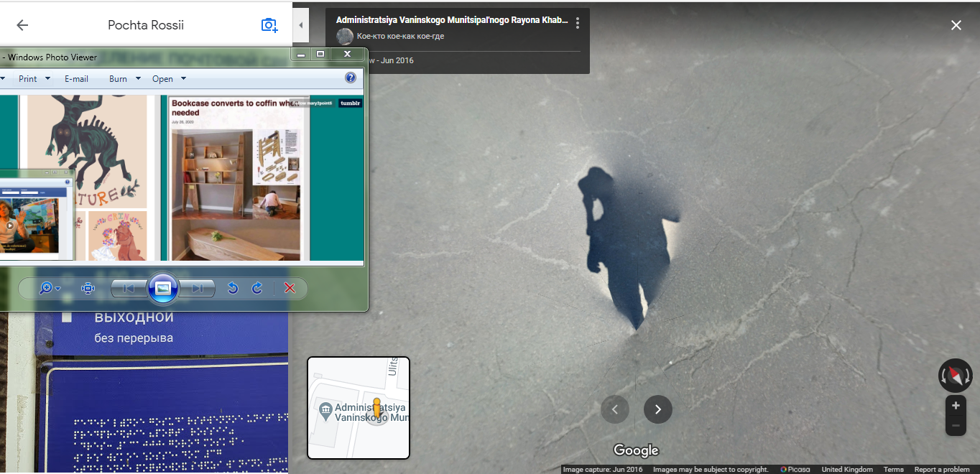Rotate the picture clockwise

coord(257,288)
